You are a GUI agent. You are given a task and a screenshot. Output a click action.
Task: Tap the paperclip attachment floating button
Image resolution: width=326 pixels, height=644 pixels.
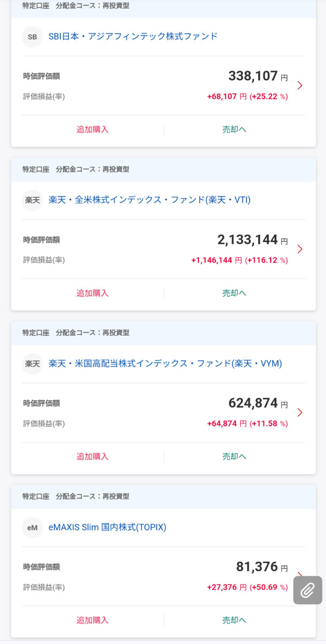point(308,590)
